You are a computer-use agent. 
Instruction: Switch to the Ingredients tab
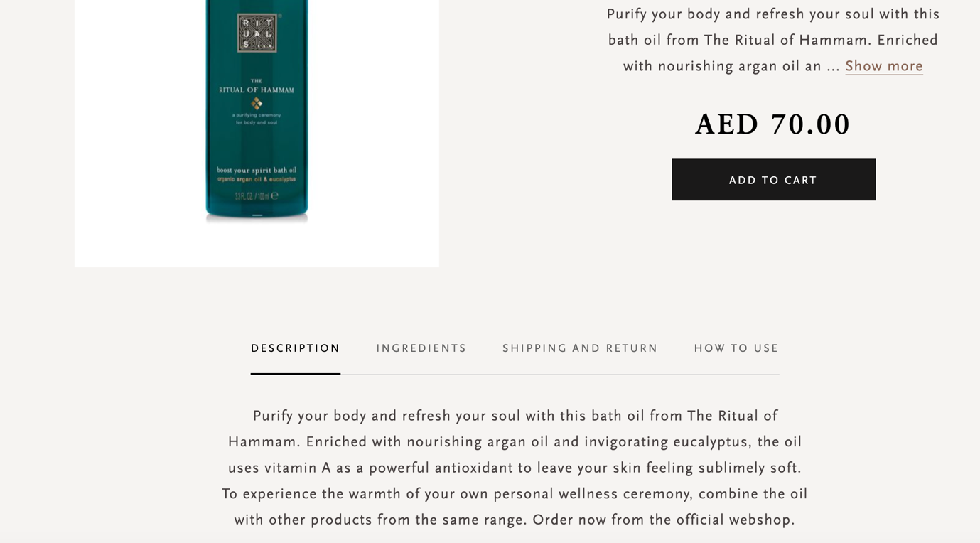pos(421,348)
